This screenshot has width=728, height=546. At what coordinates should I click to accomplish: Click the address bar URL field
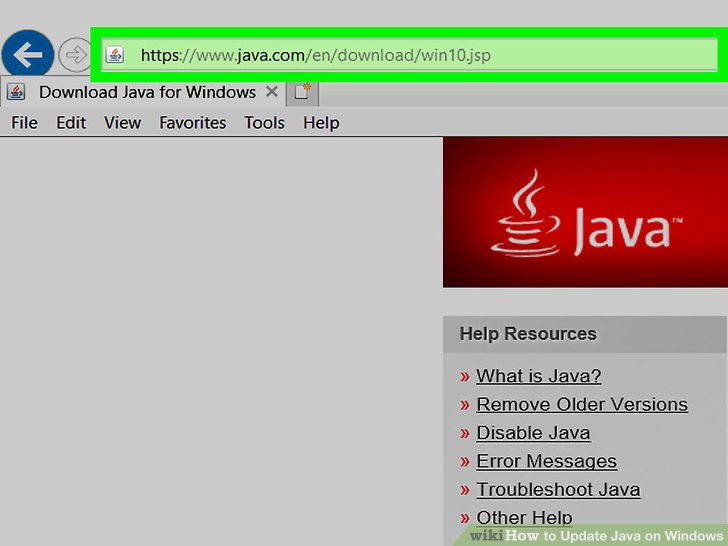click(x=400, y=55)
